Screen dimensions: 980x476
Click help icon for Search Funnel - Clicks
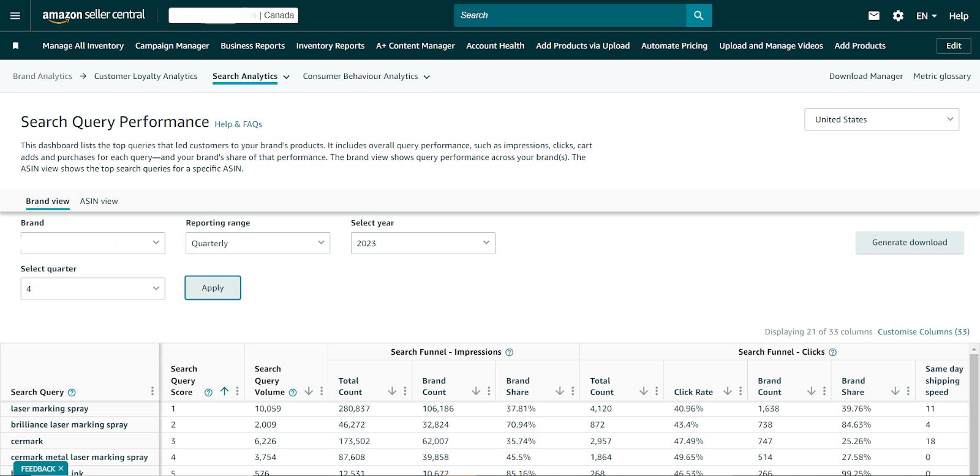pos(833,352)
